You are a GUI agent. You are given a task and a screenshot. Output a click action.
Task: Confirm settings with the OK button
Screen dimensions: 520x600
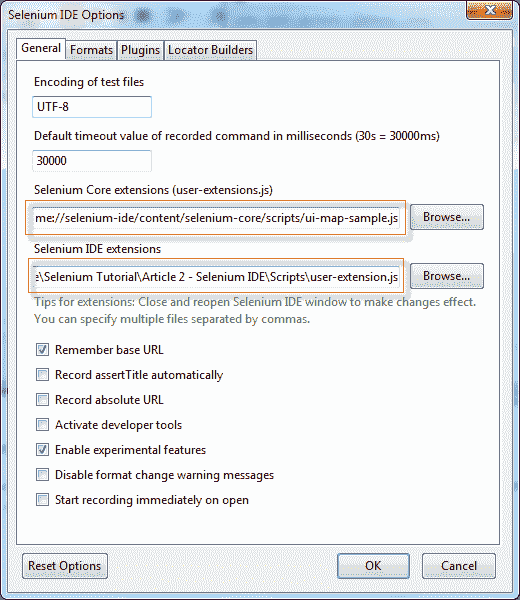point(373,566)
